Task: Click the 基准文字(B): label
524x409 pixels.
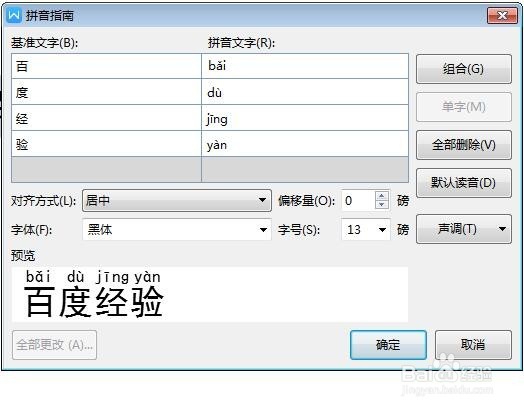Action: [x=44, y=43]
